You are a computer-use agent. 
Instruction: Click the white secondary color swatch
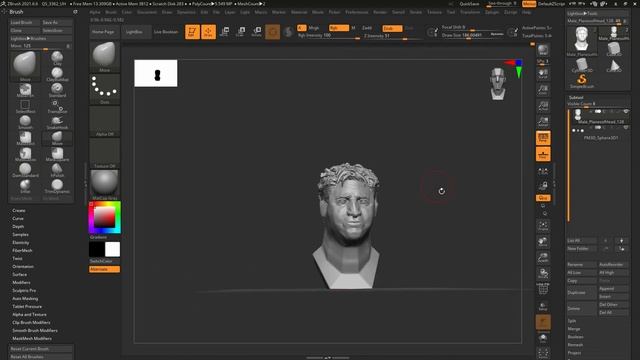pyautogui.click(x=113, y=249)
